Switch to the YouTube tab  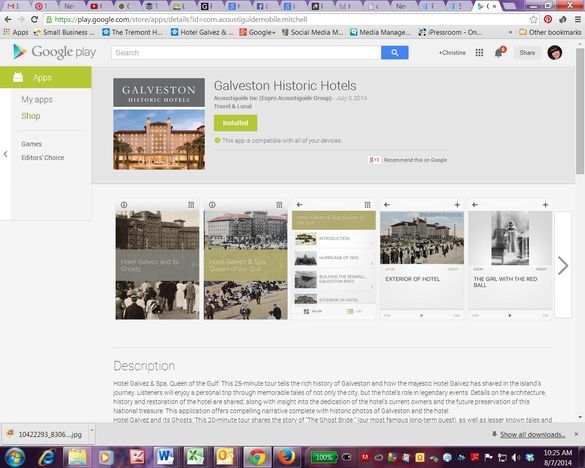tap(96, 6)
